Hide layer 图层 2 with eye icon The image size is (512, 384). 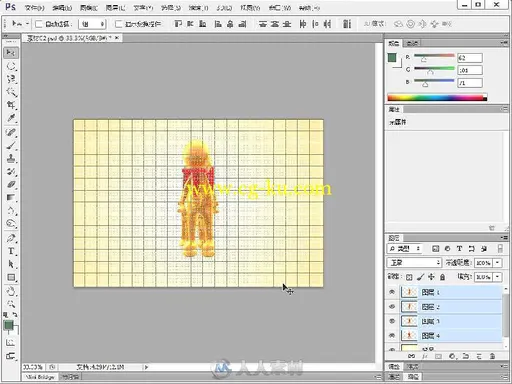coord(392,306)
